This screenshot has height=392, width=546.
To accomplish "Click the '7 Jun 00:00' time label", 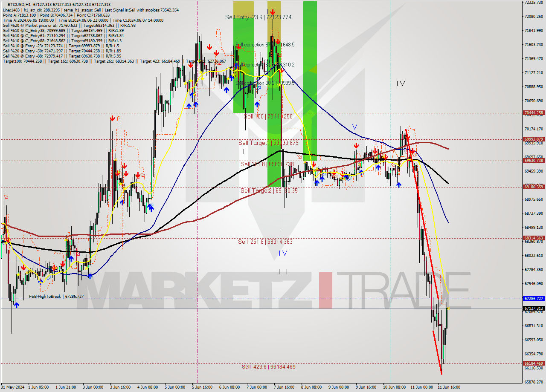I will click(257, 387).
